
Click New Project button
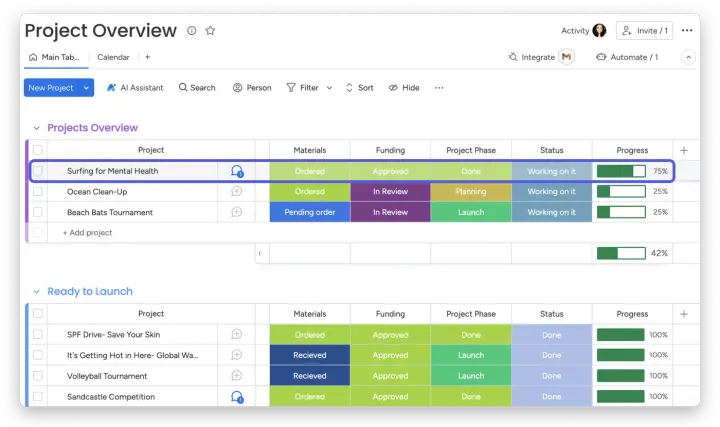[x=51, y=88]
